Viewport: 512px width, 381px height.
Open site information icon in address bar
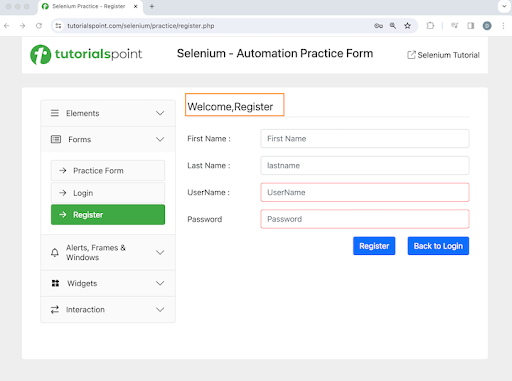(58, 26)
